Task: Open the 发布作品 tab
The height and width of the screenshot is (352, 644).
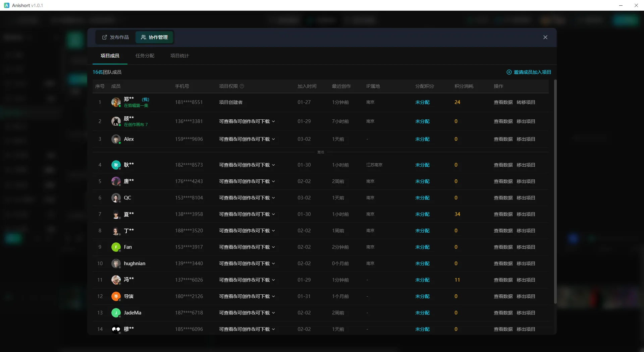Action: 115,37
